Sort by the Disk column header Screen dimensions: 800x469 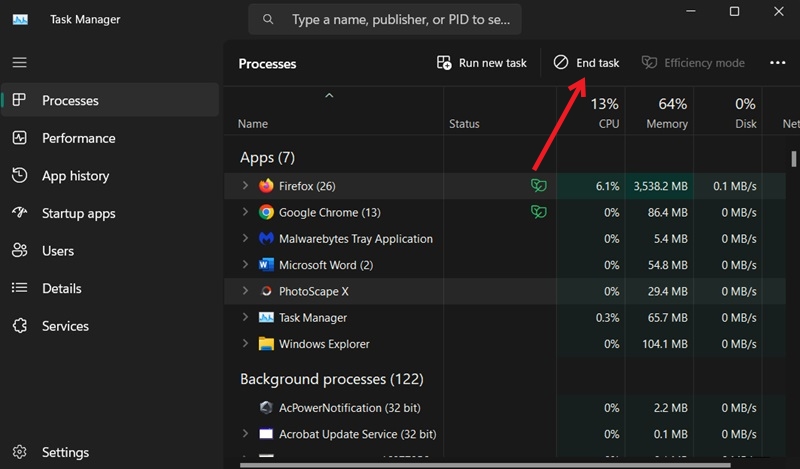tap(728, 112)
